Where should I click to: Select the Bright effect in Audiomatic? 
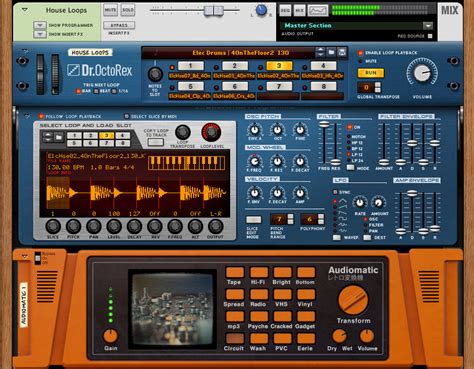click(282, 272)
